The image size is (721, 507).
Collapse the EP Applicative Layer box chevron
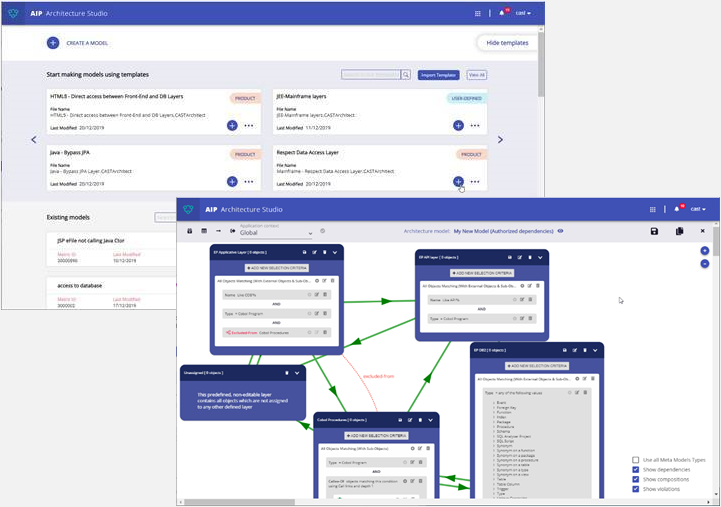click(x=333, y=254)
